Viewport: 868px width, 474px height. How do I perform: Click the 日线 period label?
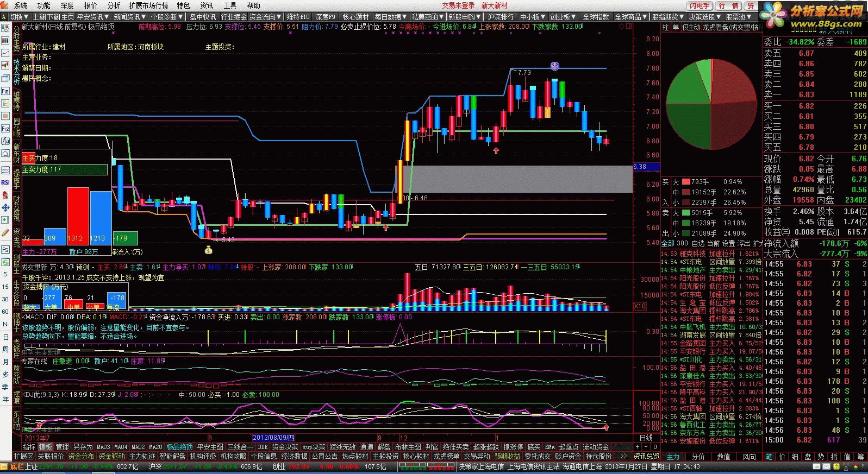[x=646, y=438]
